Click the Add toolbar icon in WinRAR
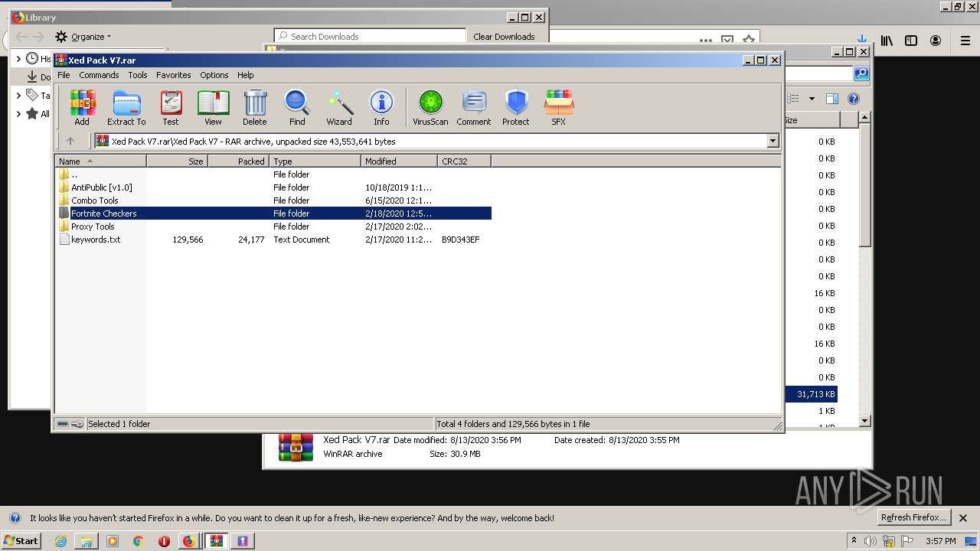Screen dimensions: 980x551 tap(82, 107)
